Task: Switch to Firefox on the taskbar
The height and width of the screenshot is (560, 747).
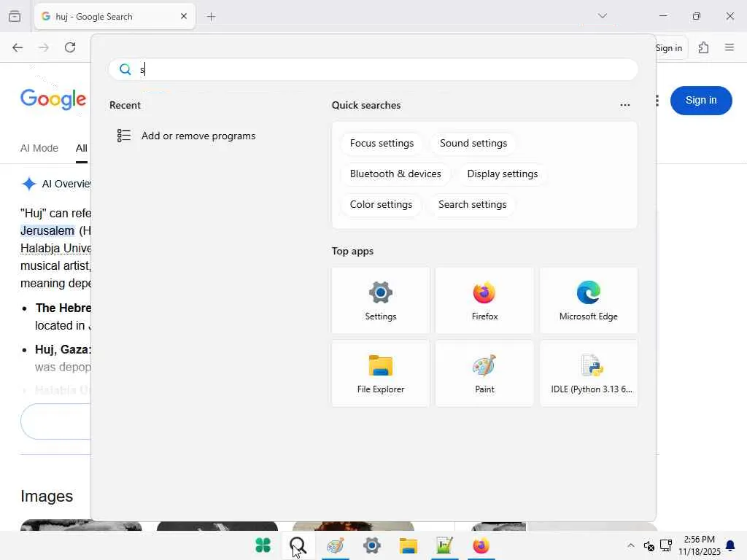Action: point(481,545)
